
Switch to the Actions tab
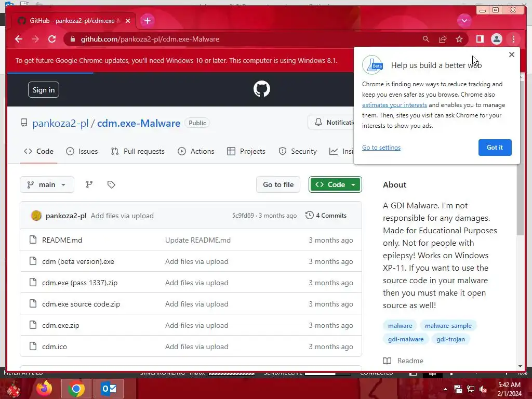click(x=196, y=151)
